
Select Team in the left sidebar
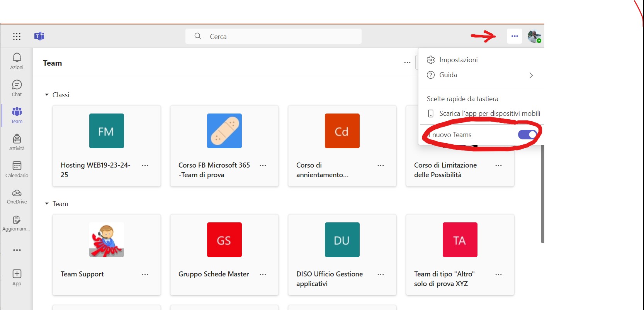tap(17, 115)
